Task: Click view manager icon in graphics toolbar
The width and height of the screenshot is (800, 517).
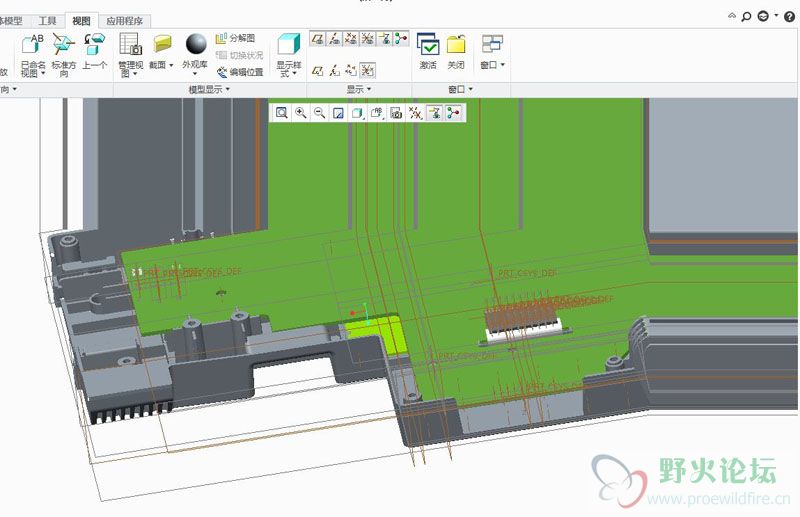Action: 396,113
